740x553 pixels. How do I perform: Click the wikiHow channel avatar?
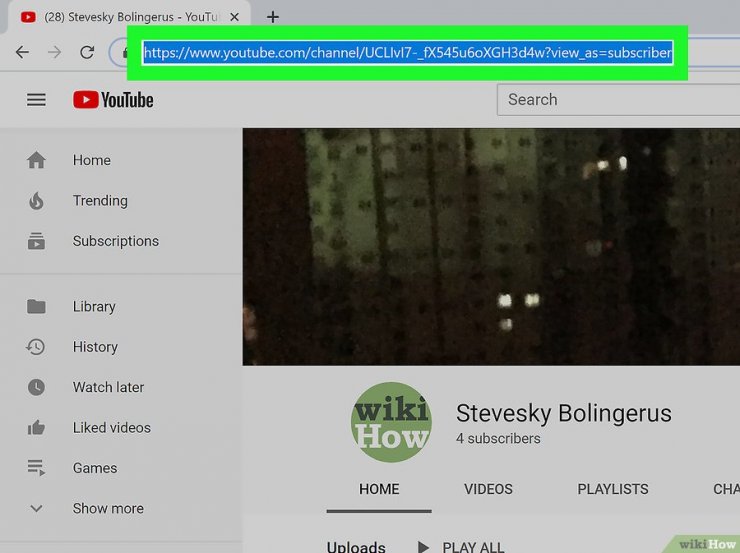pos(391,422)
